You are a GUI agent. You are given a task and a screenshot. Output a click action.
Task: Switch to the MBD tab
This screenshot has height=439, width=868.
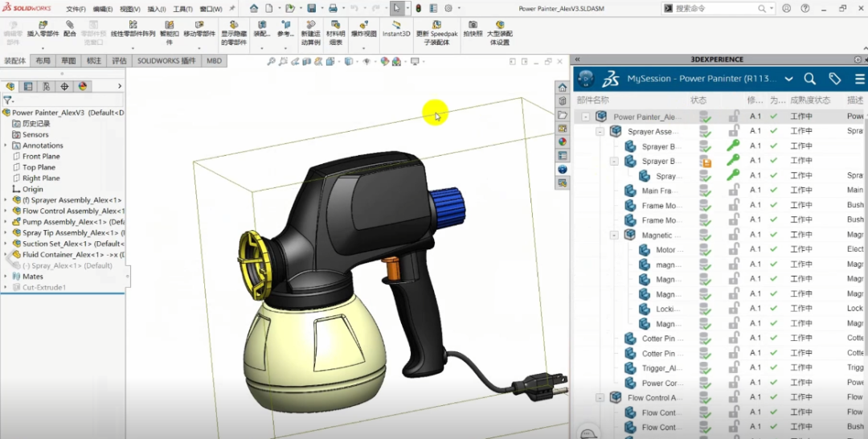click(x=215, y=61)
